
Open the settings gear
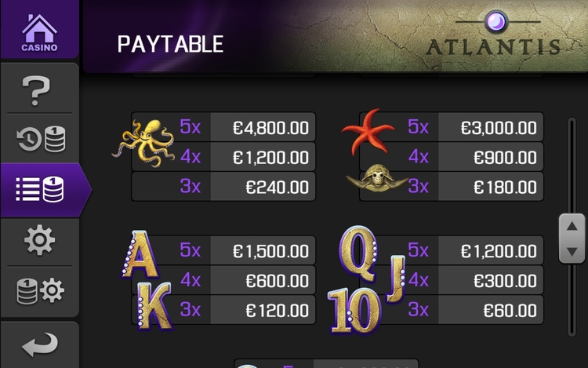(39, 240)
